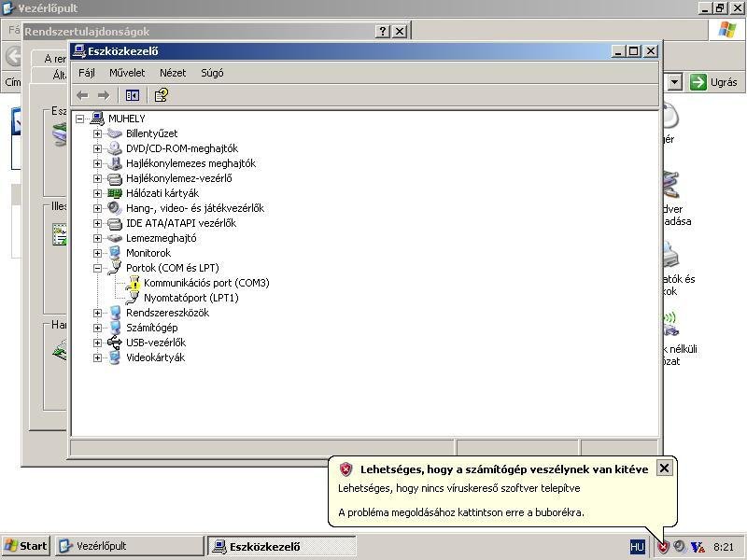Select Nyomtatóport (LPT1) entry
Viewport: 747px width, 560px height.
point(191,298)
